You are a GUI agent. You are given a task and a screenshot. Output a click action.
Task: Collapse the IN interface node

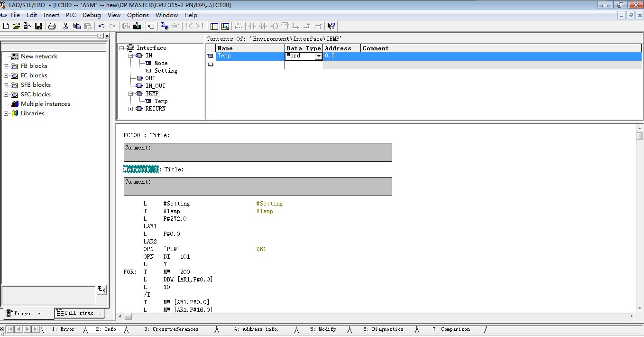[131, 56]
